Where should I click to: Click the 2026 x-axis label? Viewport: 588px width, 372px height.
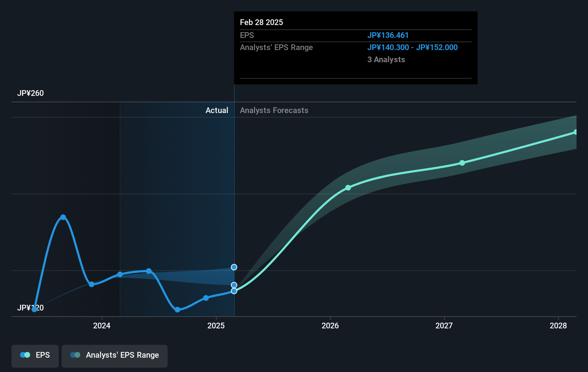click(330, 325)
